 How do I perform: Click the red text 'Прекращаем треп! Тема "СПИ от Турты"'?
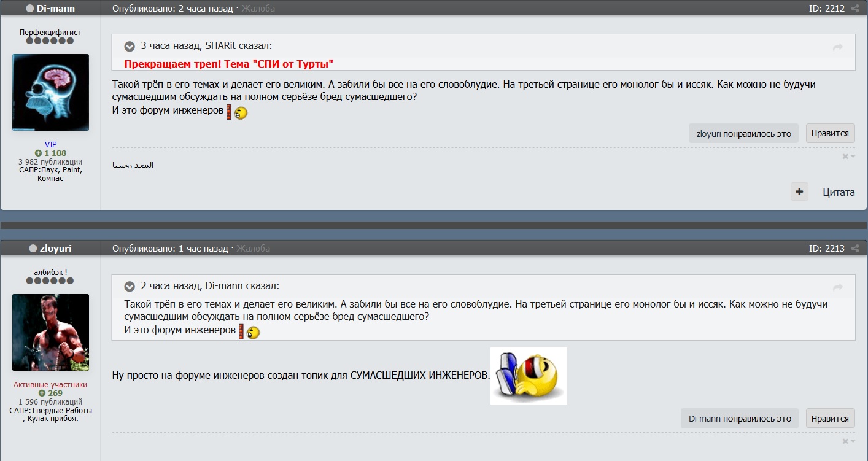(x=228, y=64)
